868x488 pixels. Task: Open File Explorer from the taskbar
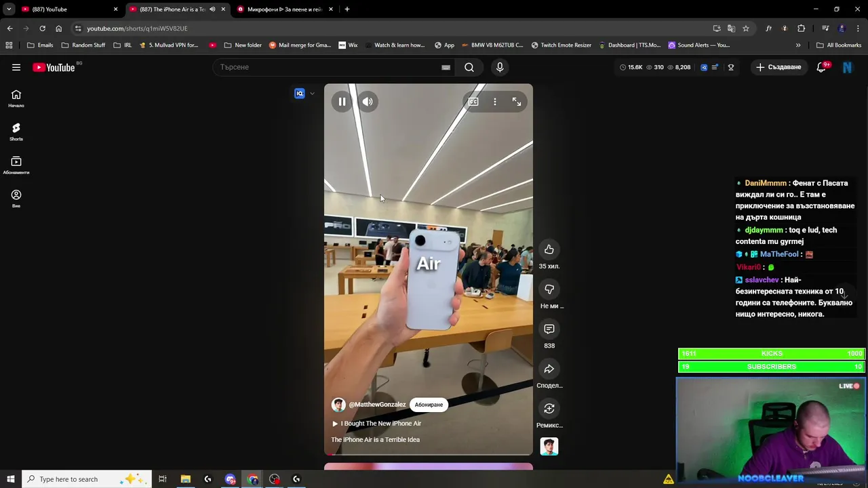(x=185, y=479)
